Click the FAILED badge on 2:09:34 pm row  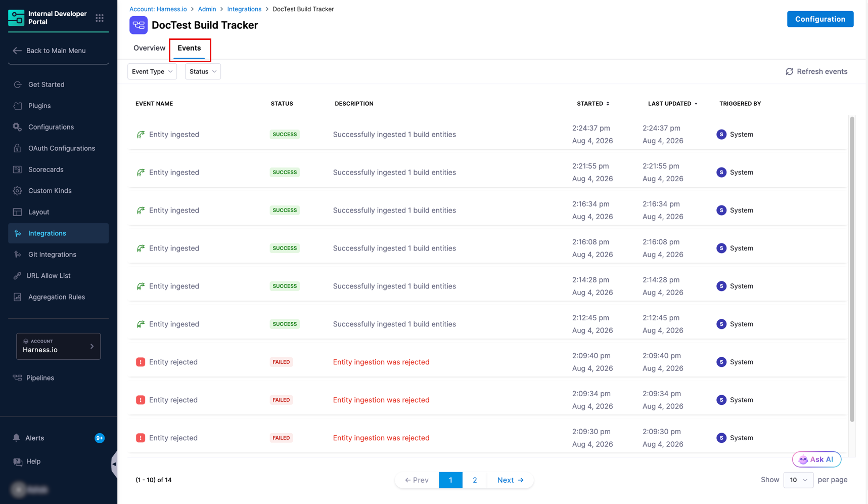tap(281, 400)
